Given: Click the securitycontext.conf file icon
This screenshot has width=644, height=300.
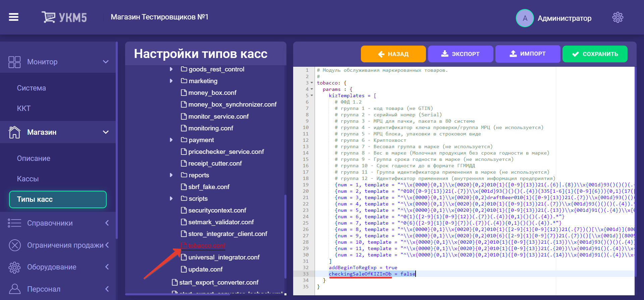Looking at the screenshot, I should (183, 210).
